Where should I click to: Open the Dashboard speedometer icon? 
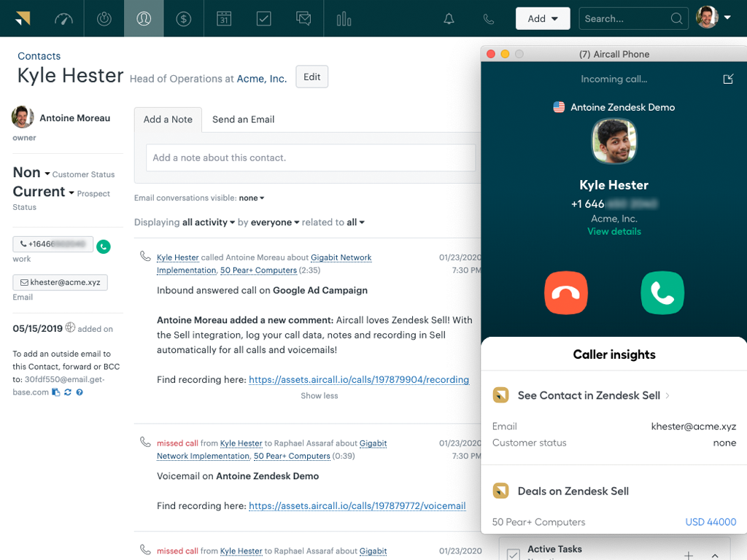pyautogui.click(x=63, y=18)
